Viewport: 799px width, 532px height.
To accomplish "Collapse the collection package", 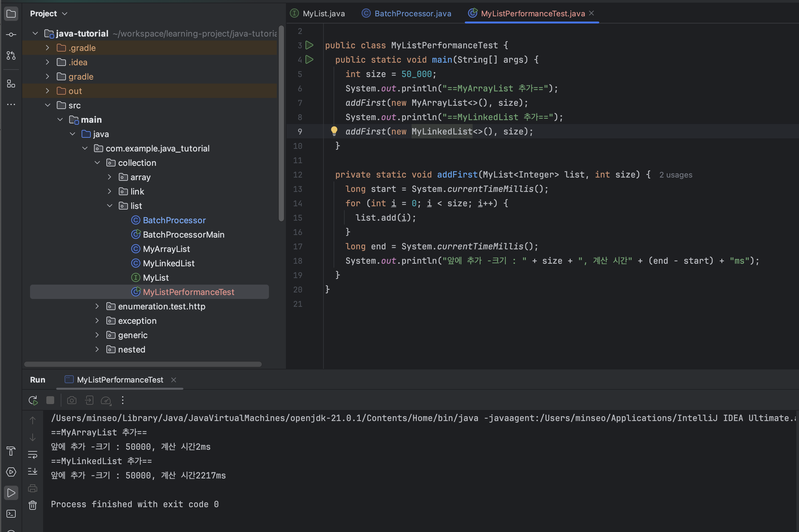I will [x=97, y=163].
